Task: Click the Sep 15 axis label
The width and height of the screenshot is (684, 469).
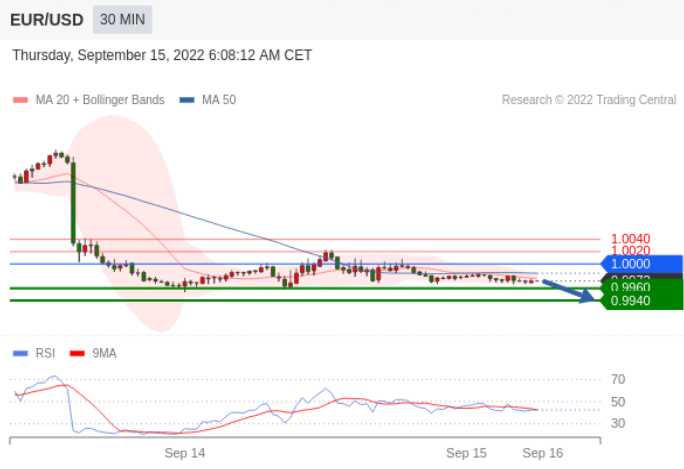Action: 466,453
